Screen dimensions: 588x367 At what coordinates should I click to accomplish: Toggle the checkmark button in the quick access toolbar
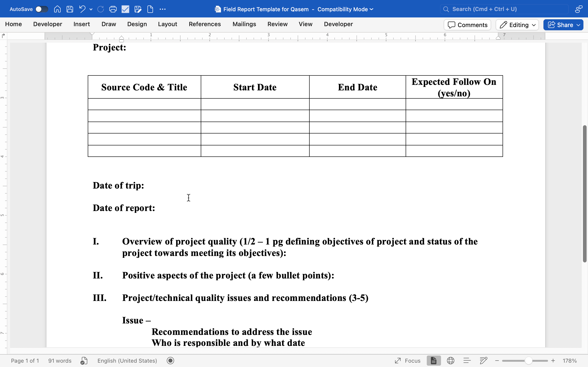tap(125, 9)
